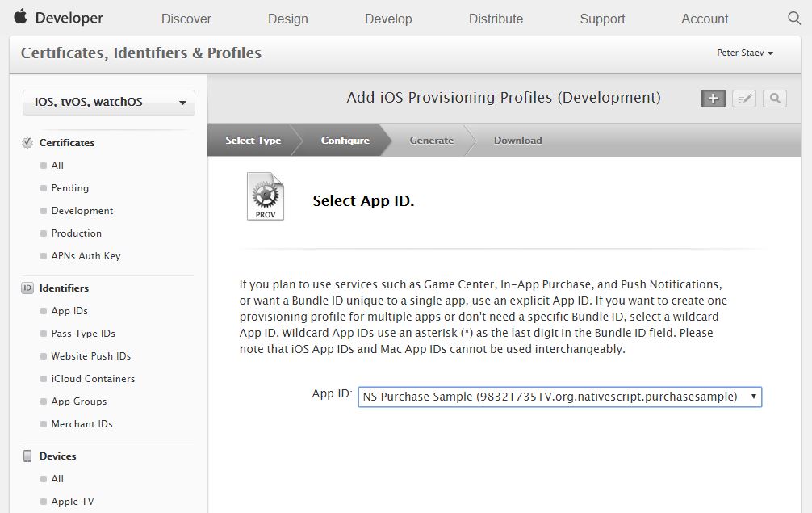Image resolution: width=812 pixels, height=513 pixels.
Task: Open All devices list
Action: pyautogui.click(x=57, y=479)
